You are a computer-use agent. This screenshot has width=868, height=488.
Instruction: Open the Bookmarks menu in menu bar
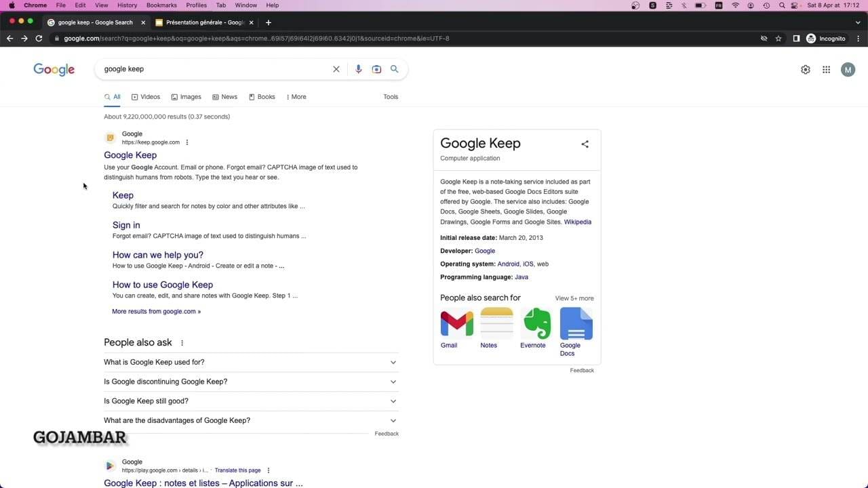coord(161,5)
